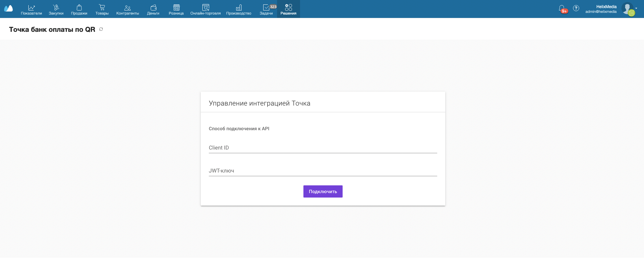Viewport: 644px width, 275px height.
Task: Open the Закупки section
Action: point(56,9)
